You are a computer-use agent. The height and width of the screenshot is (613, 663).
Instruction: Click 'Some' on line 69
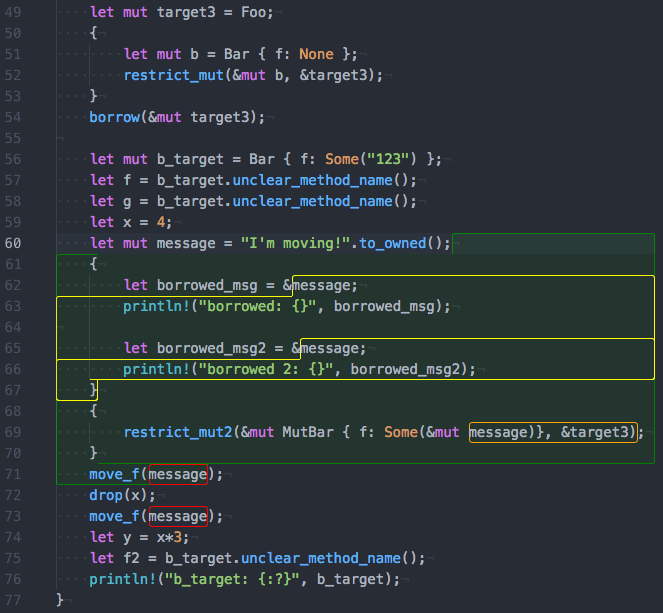coord(401,432)
